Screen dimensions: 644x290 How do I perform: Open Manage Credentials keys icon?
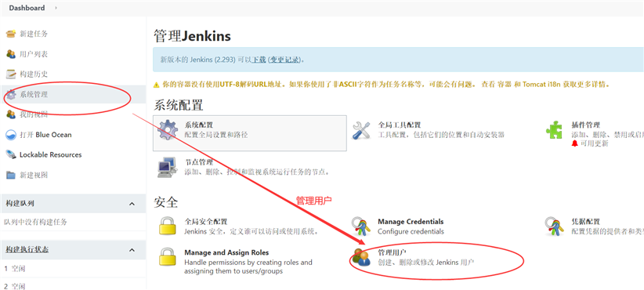[361, 227]
